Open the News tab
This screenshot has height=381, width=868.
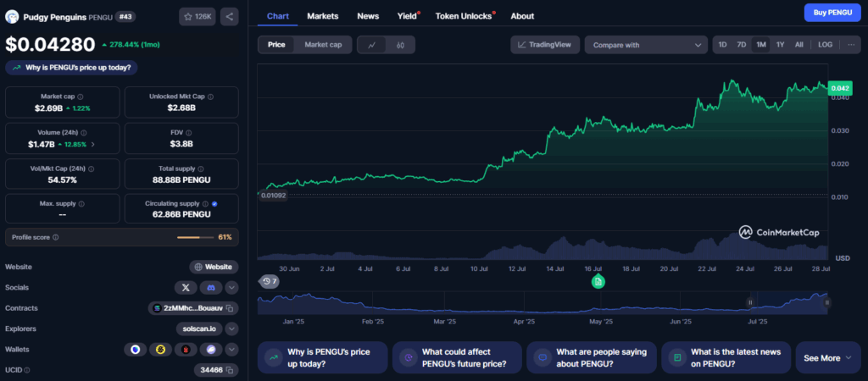(x=368, y=16)
